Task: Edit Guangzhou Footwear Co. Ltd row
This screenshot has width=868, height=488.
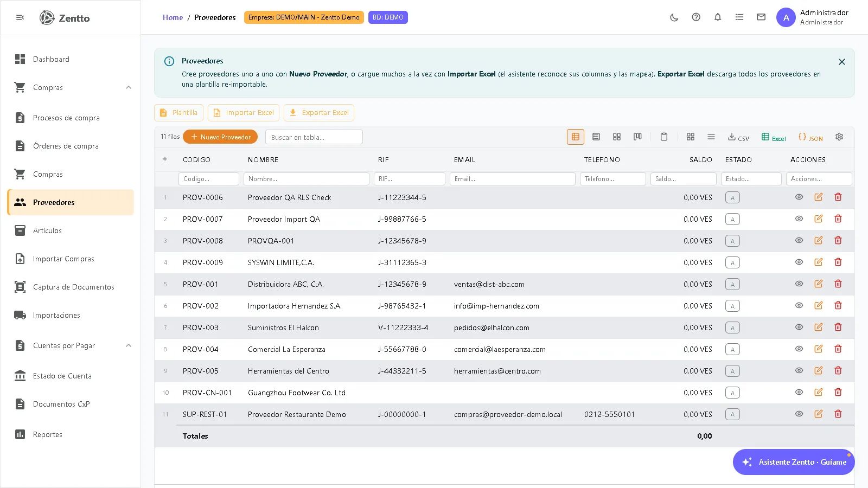Action: tap(819, 393)
